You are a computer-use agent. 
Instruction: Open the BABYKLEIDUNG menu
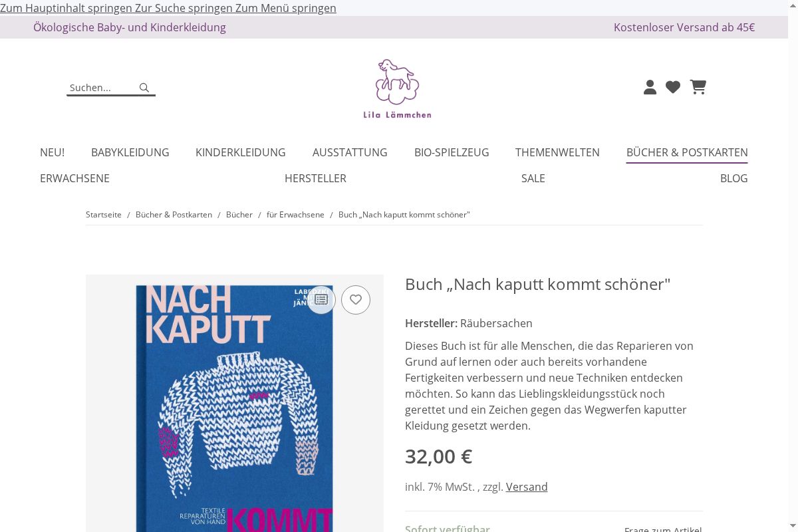tap(130, 152)
